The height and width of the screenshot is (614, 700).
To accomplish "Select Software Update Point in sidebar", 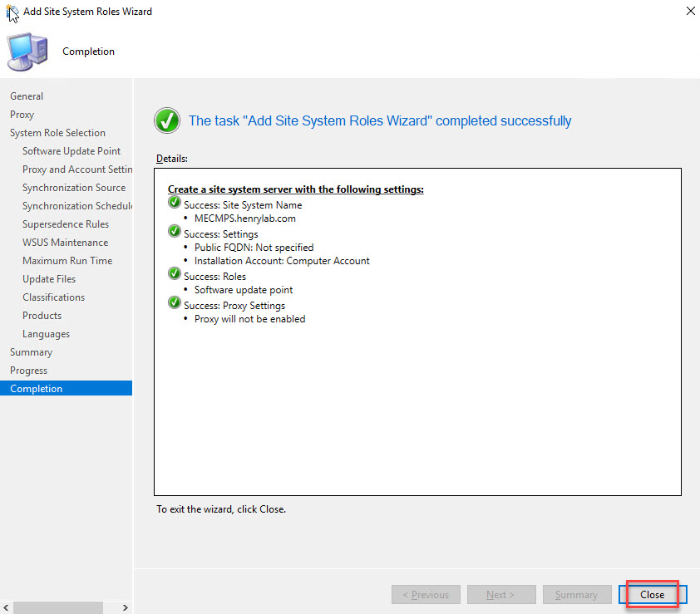I will pyautogui.click(x=71, y=151).
